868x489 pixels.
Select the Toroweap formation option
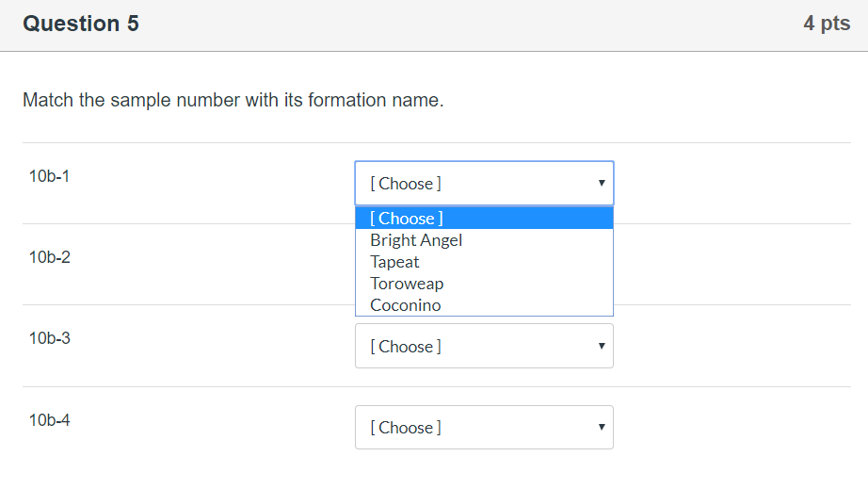(x=407, y=284)
